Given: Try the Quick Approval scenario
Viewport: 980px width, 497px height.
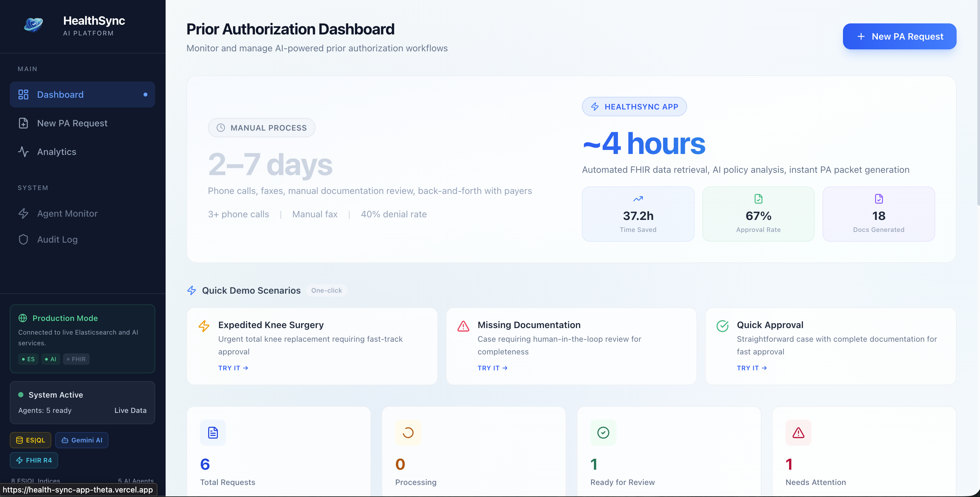Looking at the screenshot, I should [x=751, y=368].
